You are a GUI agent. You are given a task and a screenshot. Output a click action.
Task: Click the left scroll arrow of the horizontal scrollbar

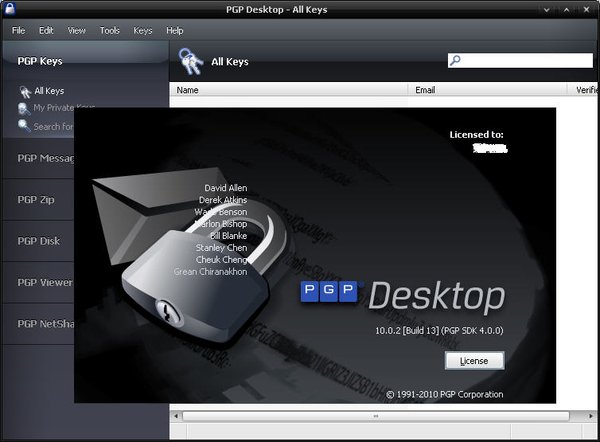point(176,416)
